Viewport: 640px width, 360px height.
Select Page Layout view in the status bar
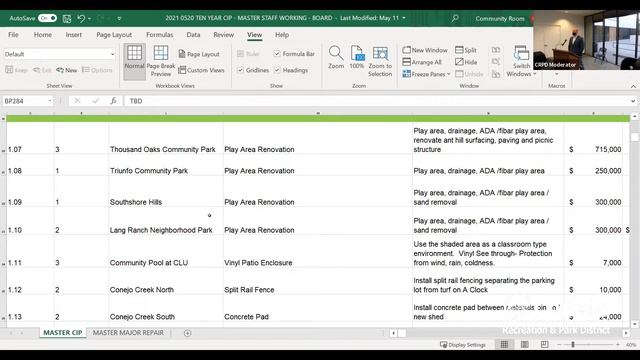524,345
